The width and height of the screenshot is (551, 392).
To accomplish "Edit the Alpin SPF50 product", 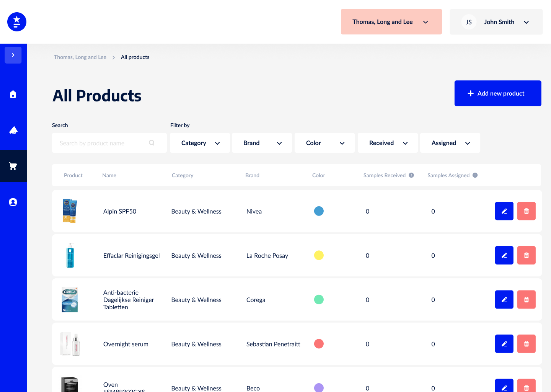I will 504,211.
